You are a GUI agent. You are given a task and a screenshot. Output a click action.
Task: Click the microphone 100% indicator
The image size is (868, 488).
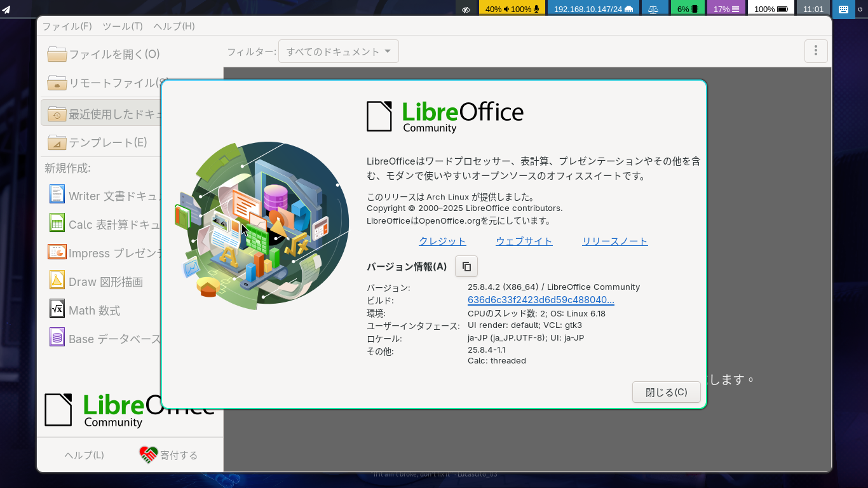[525, 9]
